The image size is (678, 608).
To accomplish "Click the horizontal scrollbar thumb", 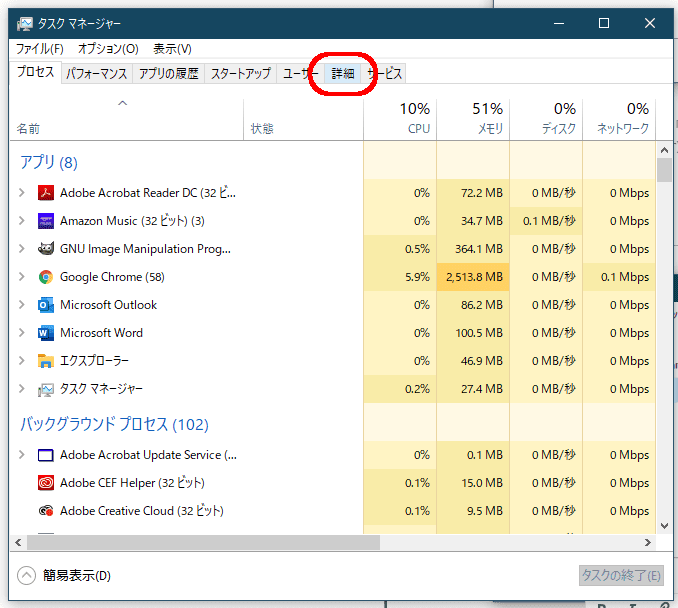I will [203, 542].
